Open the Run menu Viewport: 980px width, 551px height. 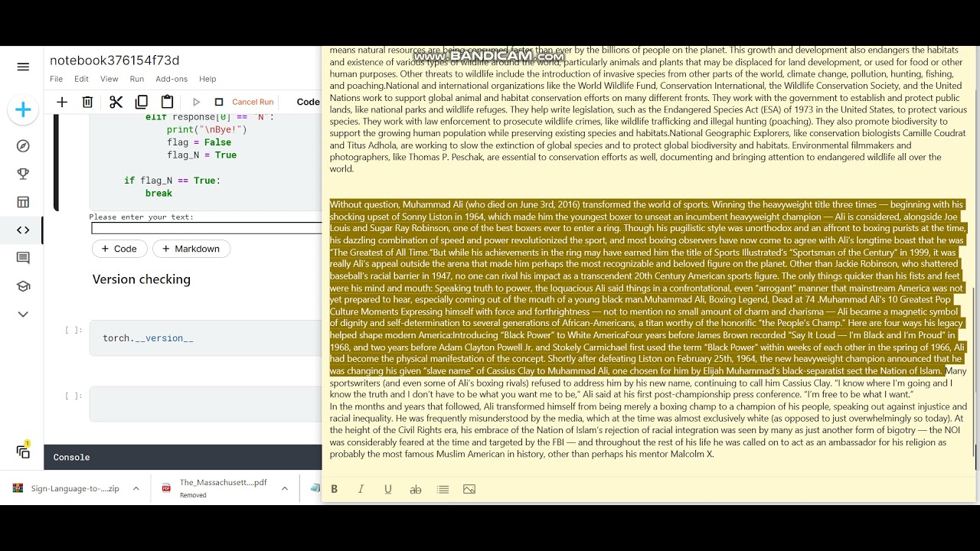point(137,79)
